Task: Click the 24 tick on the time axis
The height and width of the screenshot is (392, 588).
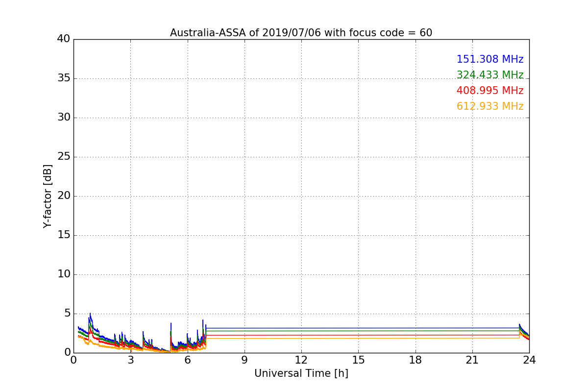Action: pyautogui.click(x=529, y=360)
